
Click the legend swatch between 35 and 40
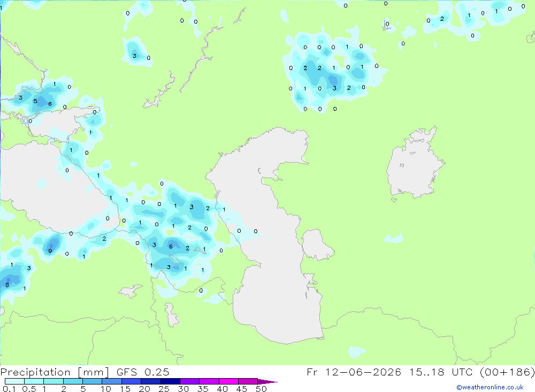click(x=209, y=381)
